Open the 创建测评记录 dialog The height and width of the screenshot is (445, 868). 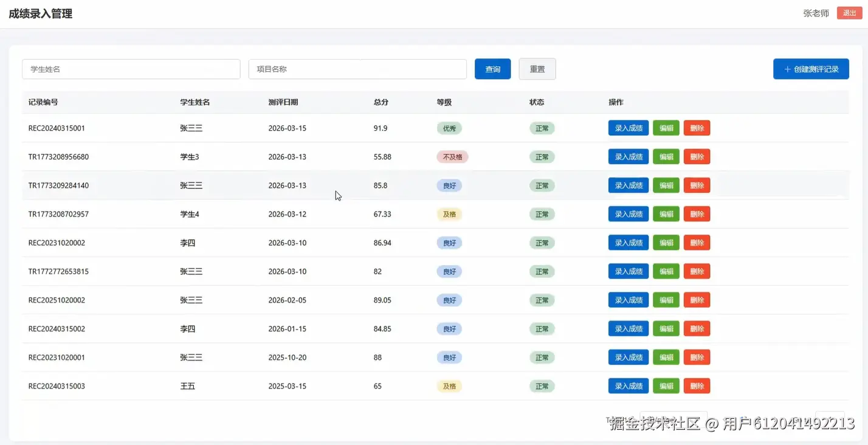coord(811,69)
